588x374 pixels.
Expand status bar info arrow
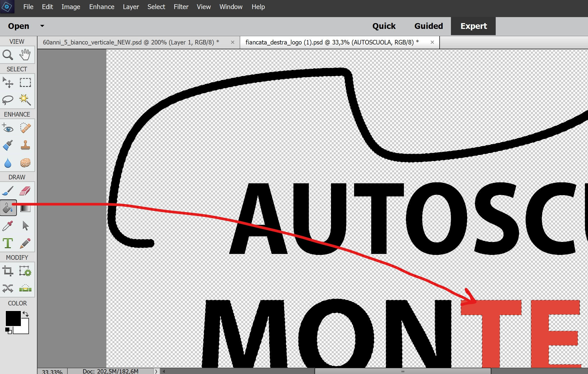156,371
